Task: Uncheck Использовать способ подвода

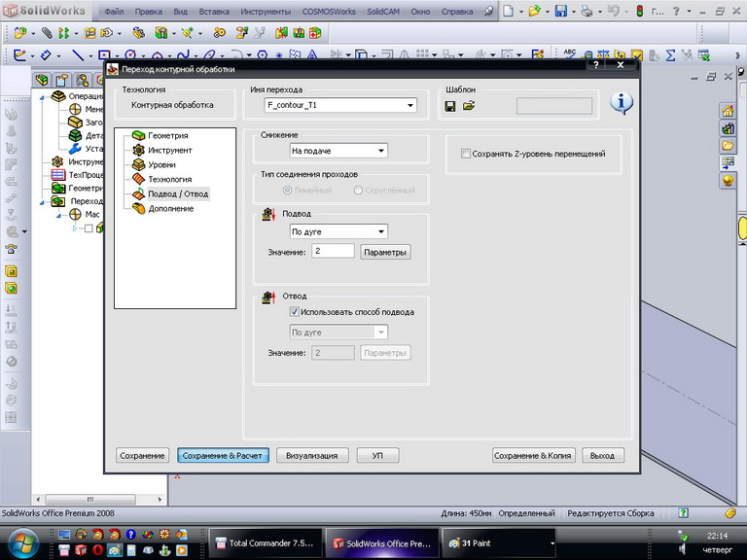Action: 294,312
